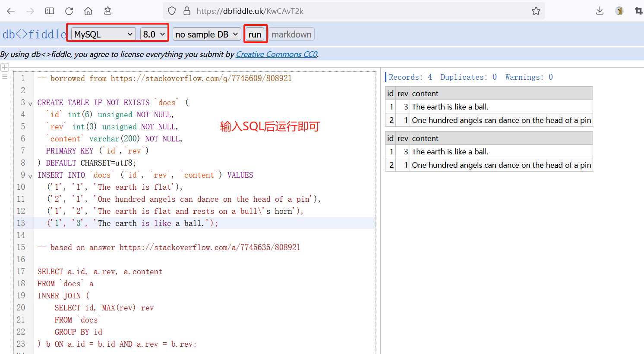
Task: Click the Duplicates: 0 status text
Action: point(468,77)
